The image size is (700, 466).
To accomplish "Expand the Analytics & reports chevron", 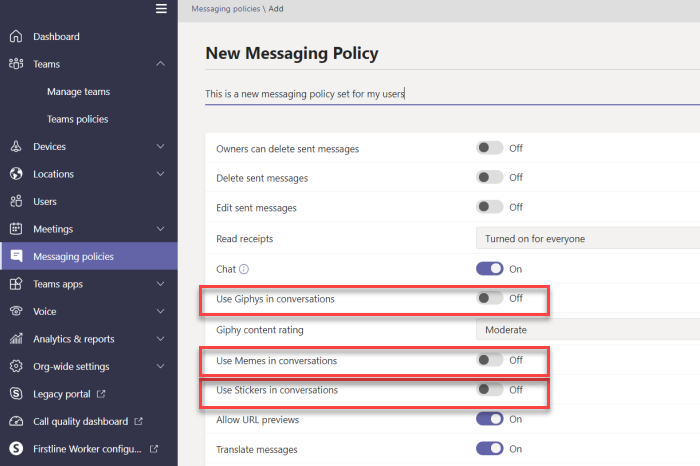I will pyautogui.click(x=161, y=339).
